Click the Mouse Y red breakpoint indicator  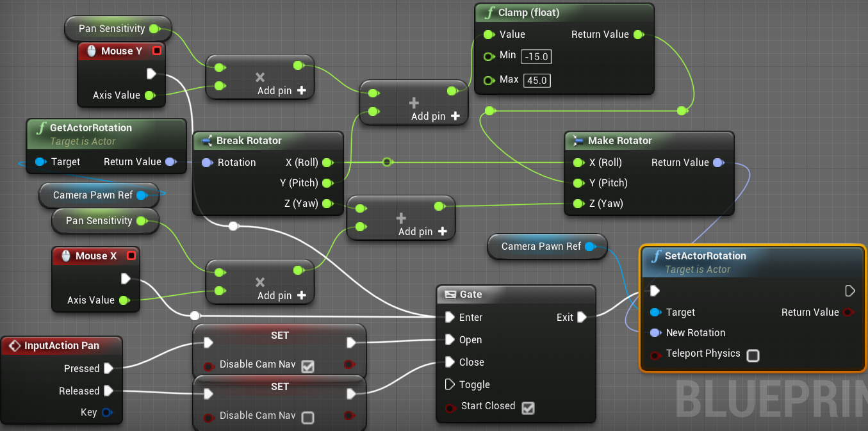(156, 51)
